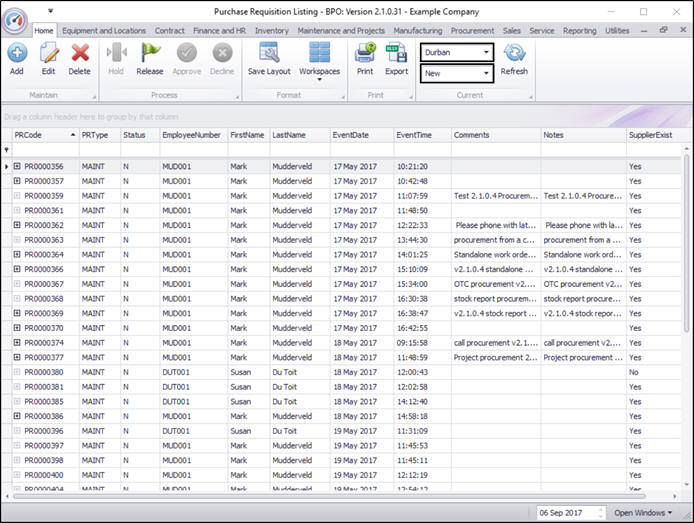Expand row PR0000374 details
The height and width of the screenshot is (523, 694).
[x=17, y=343]
